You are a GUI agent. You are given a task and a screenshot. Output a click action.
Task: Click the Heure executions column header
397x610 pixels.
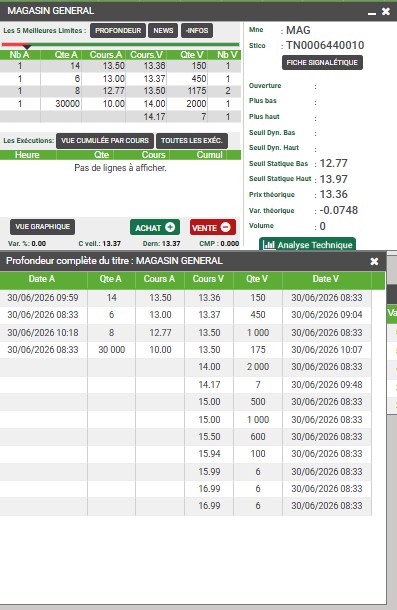(x=27, y=155)
